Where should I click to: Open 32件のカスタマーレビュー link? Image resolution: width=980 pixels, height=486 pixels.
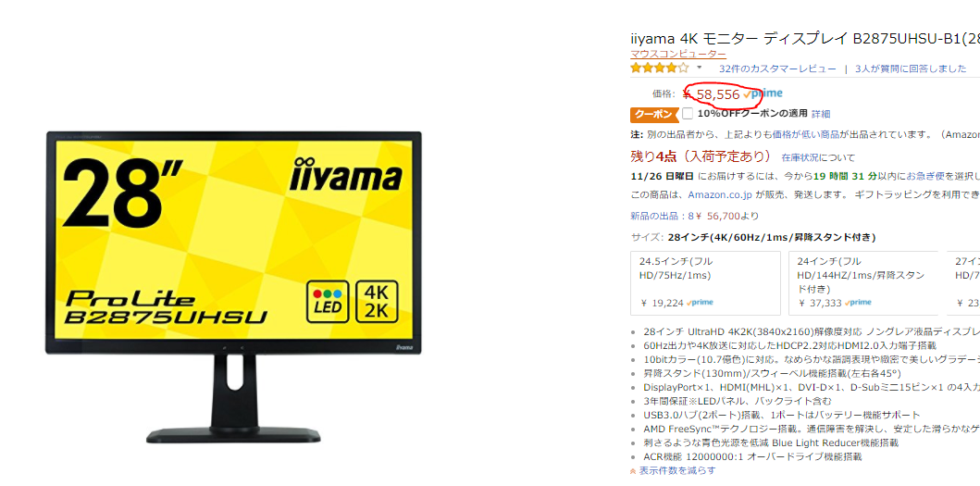(777, 69)
